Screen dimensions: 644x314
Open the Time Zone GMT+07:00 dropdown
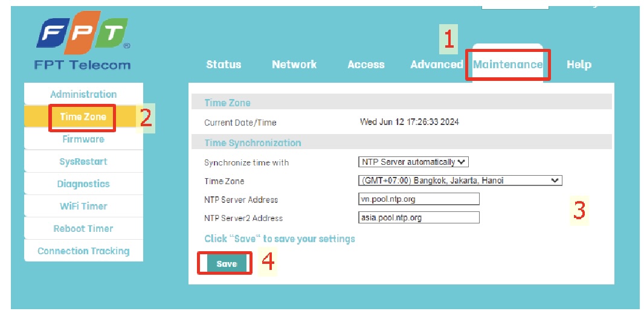460,181
